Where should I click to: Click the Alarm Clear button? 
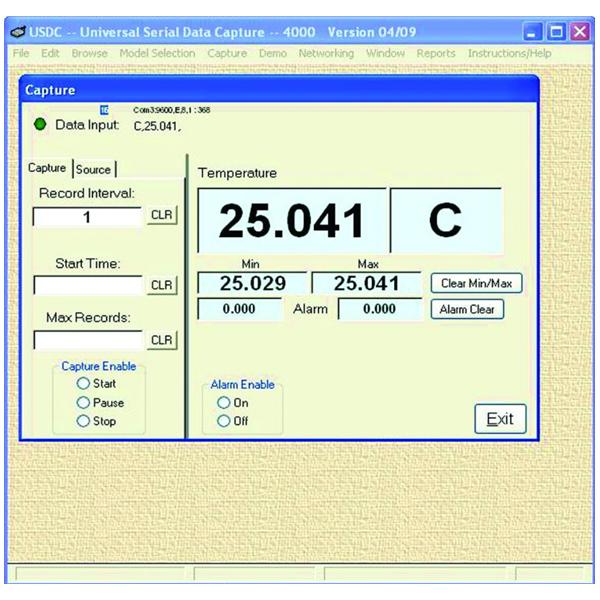[x=467, y=309]
